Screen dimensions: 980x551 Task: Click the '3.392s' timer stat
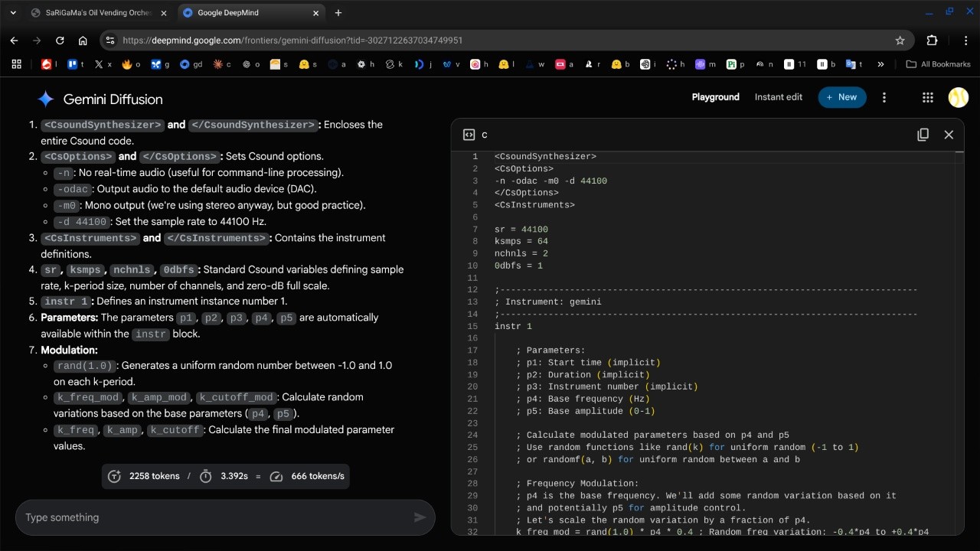[224, 476]
